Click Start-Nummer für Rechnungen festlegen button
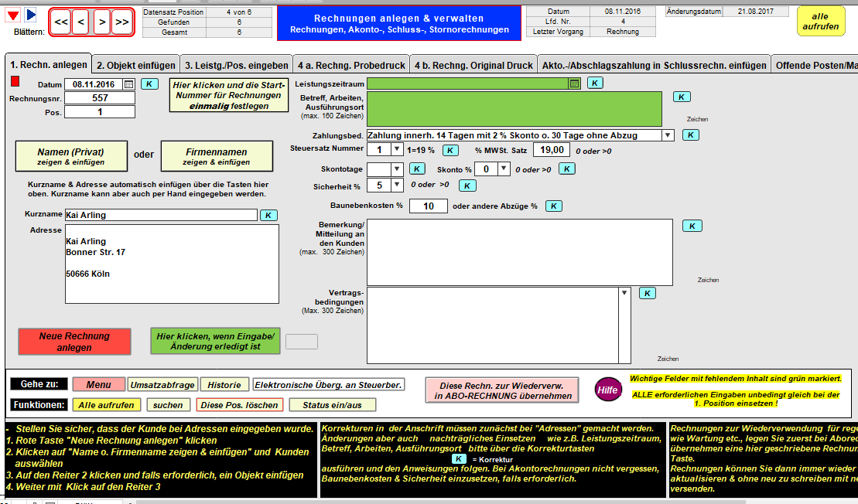The image size is (858, 504). [229, 96]
